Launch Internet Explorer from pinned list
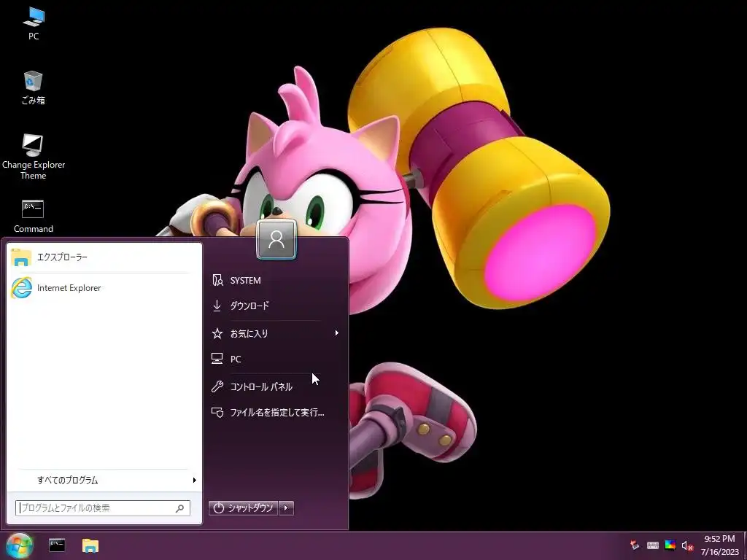This screenshot has width=747, height=560. (x=104, y=288)
